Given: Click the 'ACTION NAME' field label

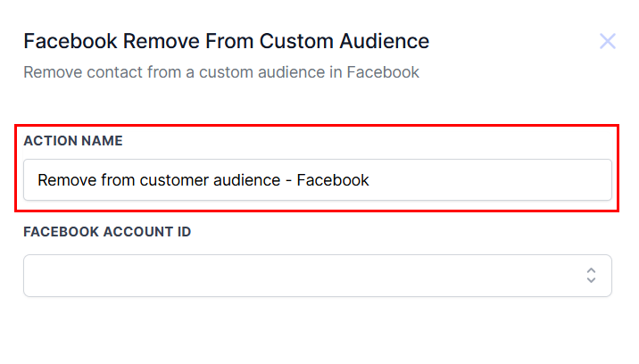Looking at the screenshot, I should click(x=73, y=141).
